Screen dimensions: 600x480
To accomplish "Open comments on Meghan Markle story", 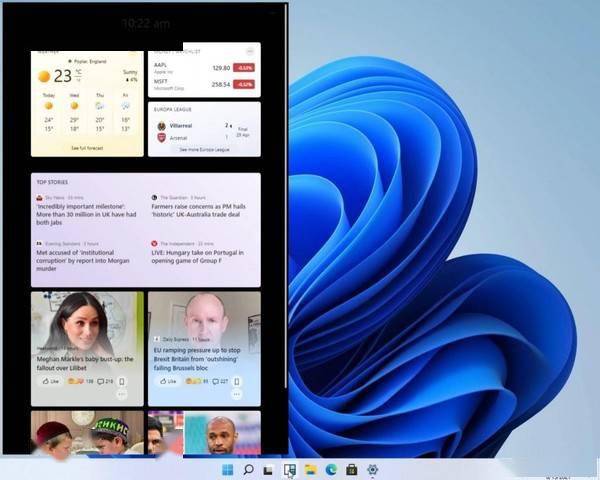I will [x=105, y=381].
